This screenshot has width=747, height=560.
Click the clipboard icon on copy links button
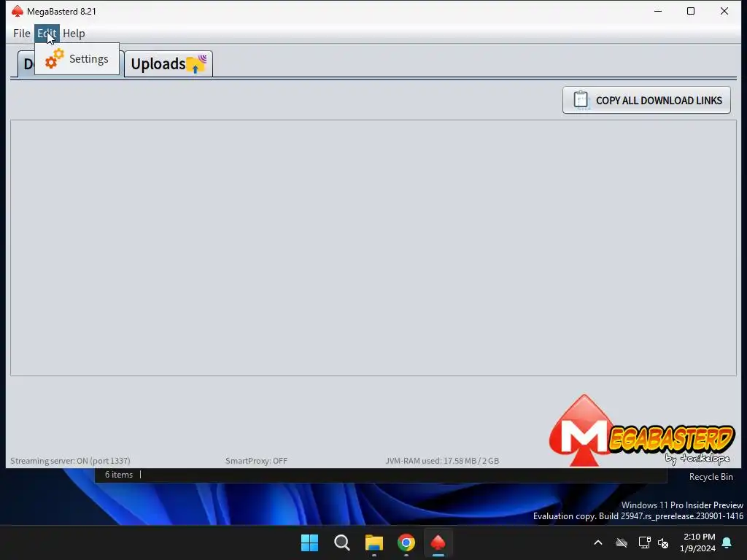pyautogui.click(x=580, y=99)
